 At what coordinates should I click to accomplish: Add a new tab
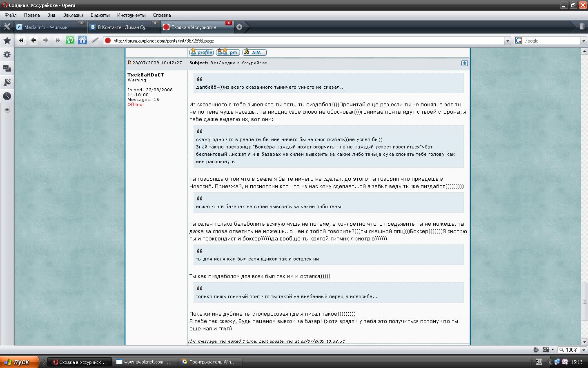coord(239,27)
